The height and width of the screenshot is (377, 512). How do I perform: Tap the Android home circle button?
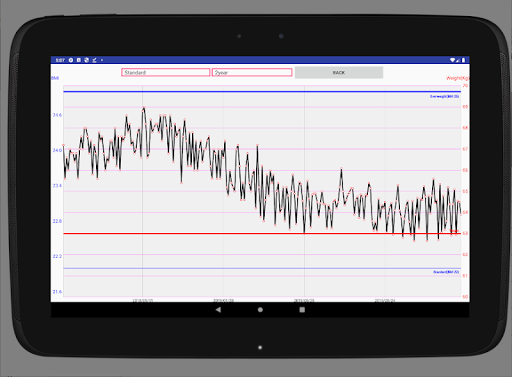[x=260, y=310]
